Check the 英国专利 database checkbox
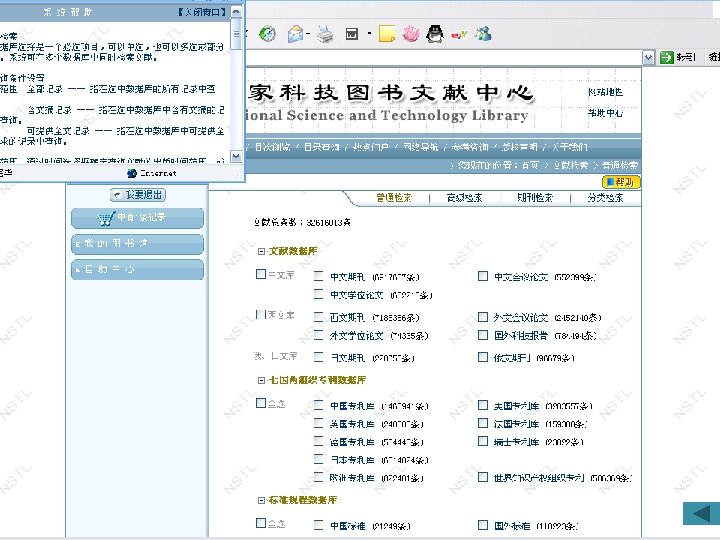 318,423
